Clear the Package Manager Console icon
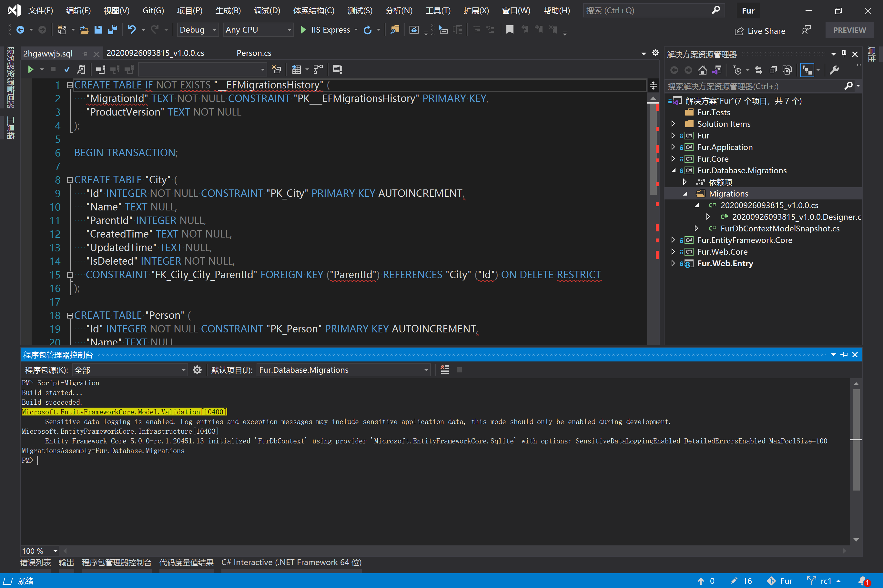The height and width of the screenshot is (588, 883). click(x=445, y=370)
